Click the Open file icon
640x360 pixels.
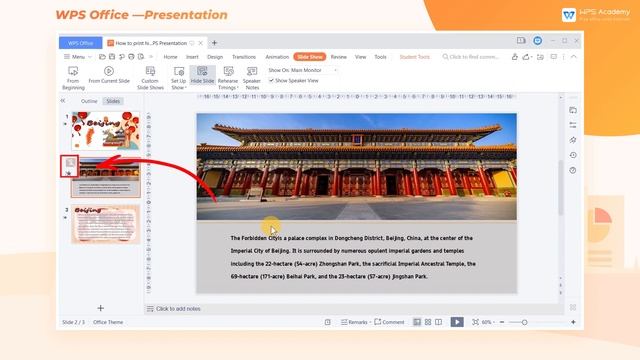pyautogui.click(x=102, y=57)
